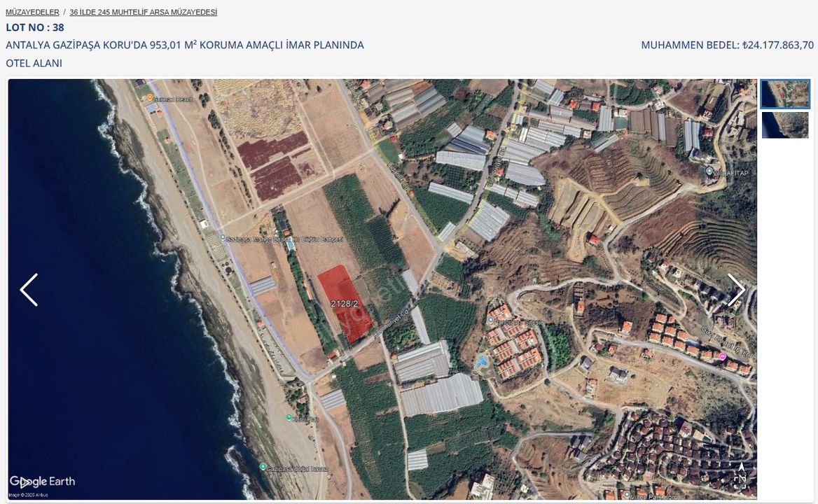
Task: Open 36 İLDE 245 MUHTELİF ARSA MÜZAYEDESİ breadcrumb
Action: point(144,12)
